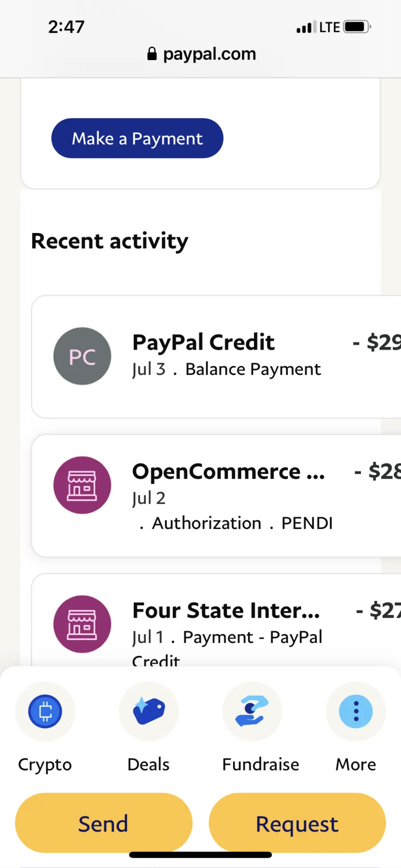This screenshot has height=868, width=401.
Task: Tap the Recent activity heading
Action: (110, 241)
